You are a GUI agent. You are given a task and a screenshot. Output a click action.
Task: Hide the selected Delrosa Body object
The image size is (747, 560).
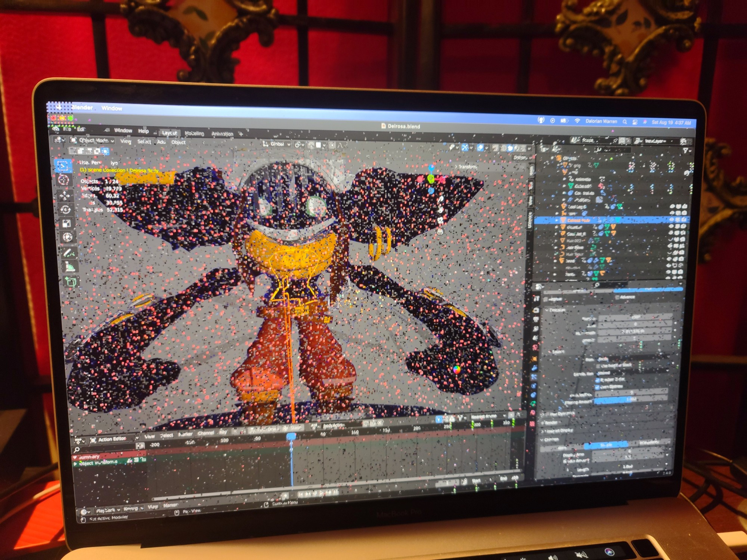672,220
